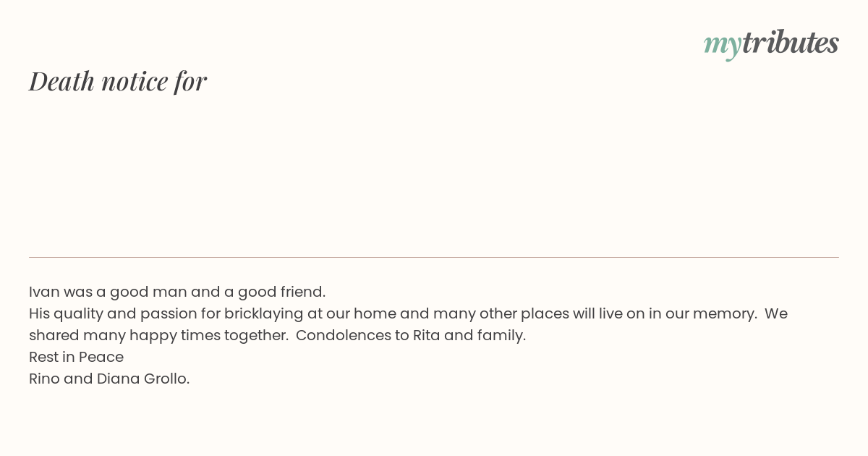Click the horizontal divider line

434,257
